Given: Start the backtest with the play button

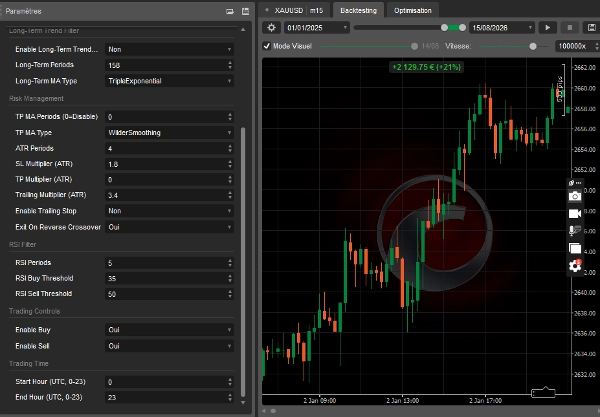Looking at the screenshot, I should (x=547, y=28).
